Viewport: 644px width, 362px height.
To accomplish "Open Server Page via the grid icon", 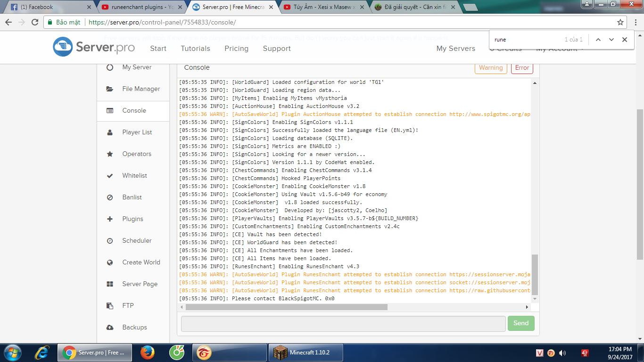I will (110, 284).
